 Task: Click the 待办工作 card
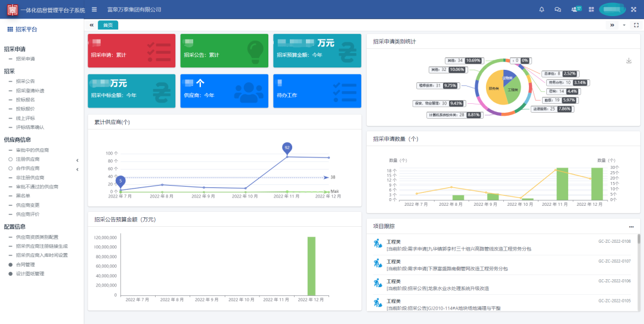click(x=317, y=91)
